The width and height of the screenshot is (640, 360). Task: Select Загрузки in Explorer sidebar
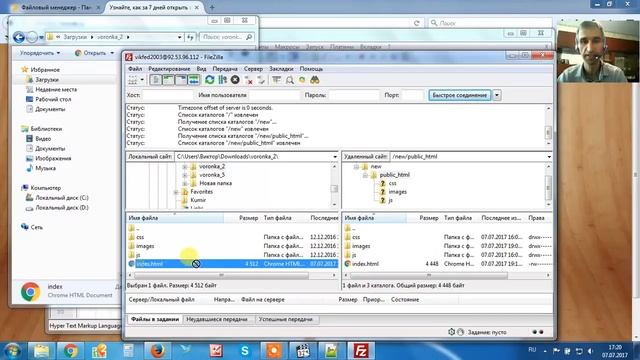pos(47,80)
